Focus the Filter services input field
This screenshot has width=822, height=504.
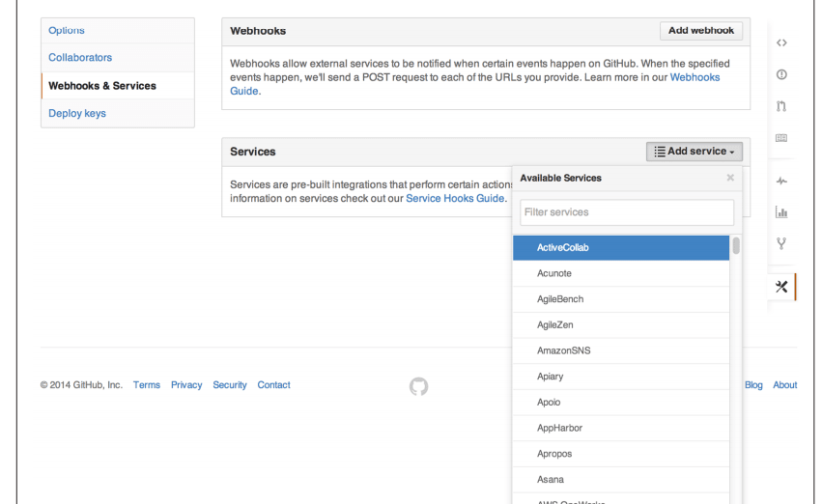click(x=627, y=212)
